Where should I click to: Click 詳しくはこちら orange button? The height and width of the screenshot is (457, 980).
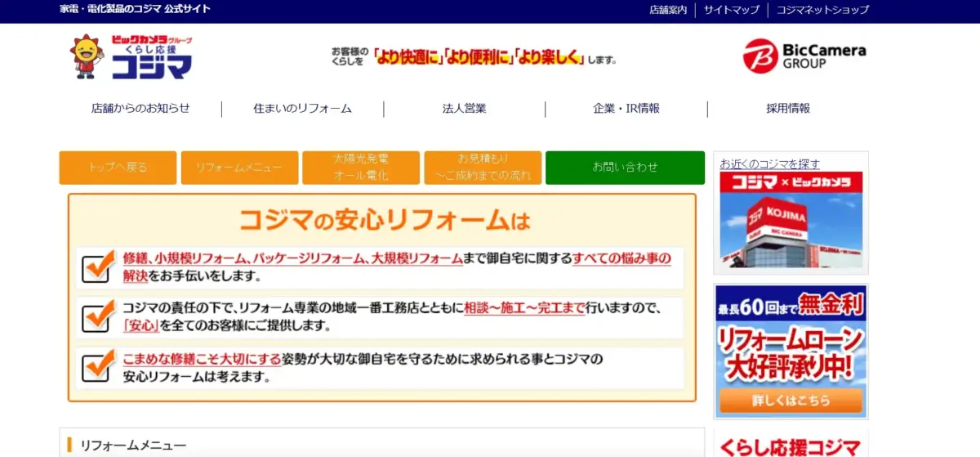791,401
